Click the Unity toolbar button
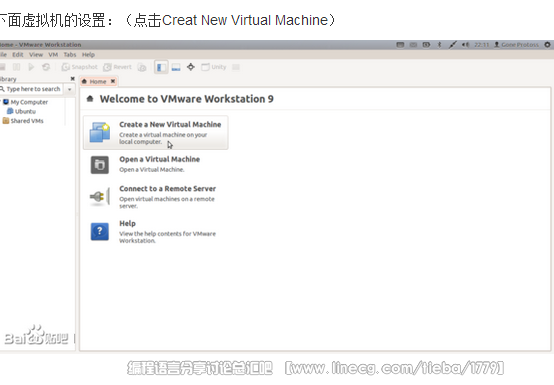 [213, 67]
